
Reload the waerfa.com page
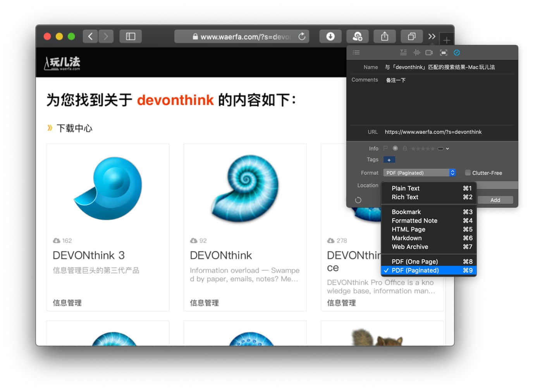(302, 36)
